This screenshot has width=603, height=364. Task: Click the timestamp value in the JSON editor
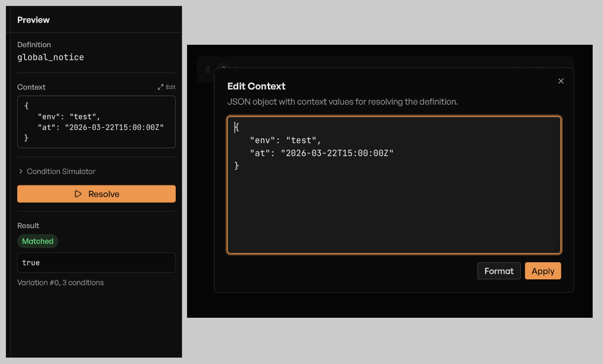pos(337,153)
